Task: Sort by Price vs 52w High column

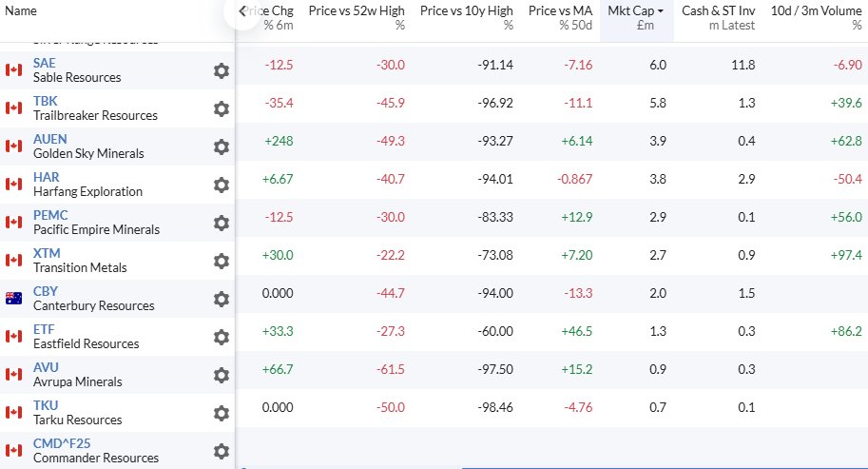Action: tap(357, 18)
